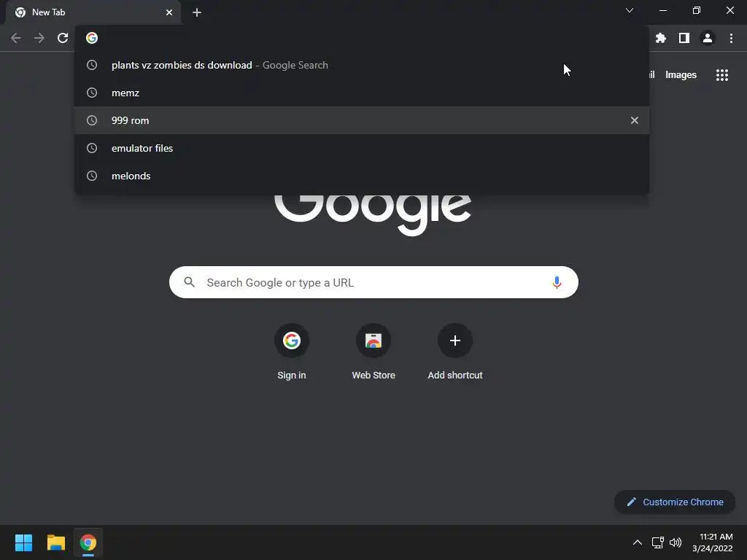Open the Web Store shortcut
The width and height of the screenshot is (747, 560).
pyautogui.click(x=373, y=341)
